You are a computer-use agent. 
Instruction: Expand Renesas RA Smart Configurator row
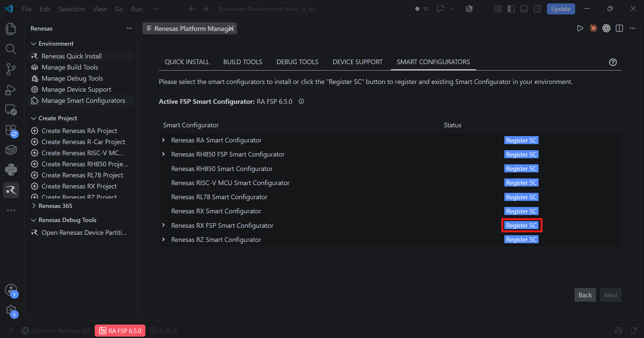tap(164, 140)
